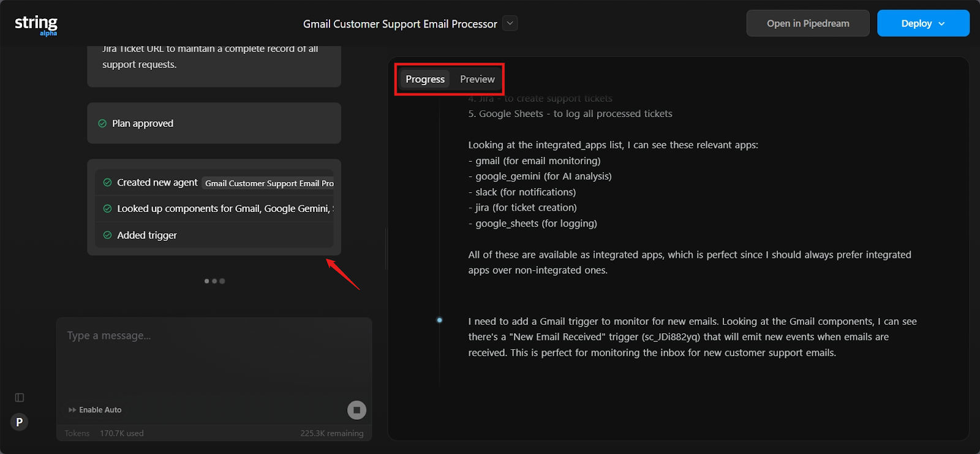Click the line '- jira (for ticket creation)'
Screen dimensions: 980x454
[x=523, y=208]
